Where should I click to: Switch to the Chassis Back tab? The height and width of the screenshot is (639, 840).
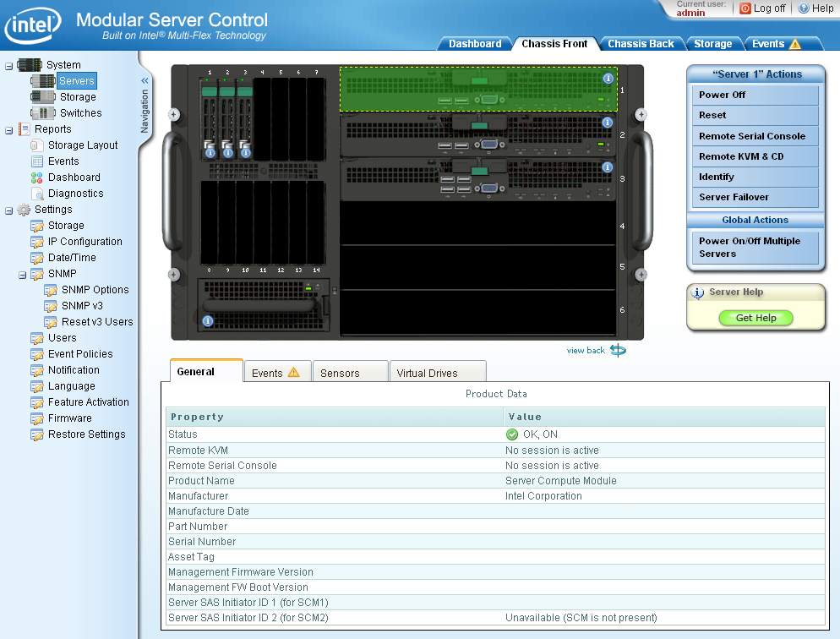[641, 44]
